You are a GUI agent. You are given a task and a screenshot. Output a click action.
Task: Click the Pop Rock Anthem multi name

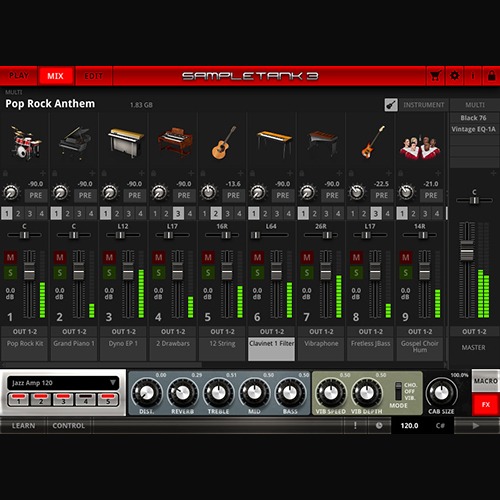[50, 104]
